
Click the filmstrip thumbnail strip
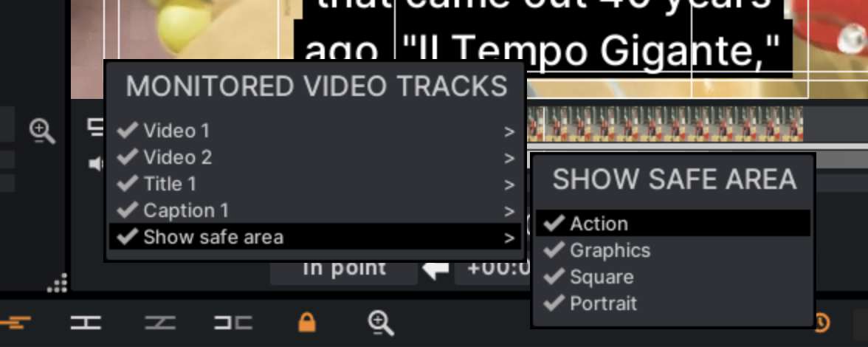[665, 124]
